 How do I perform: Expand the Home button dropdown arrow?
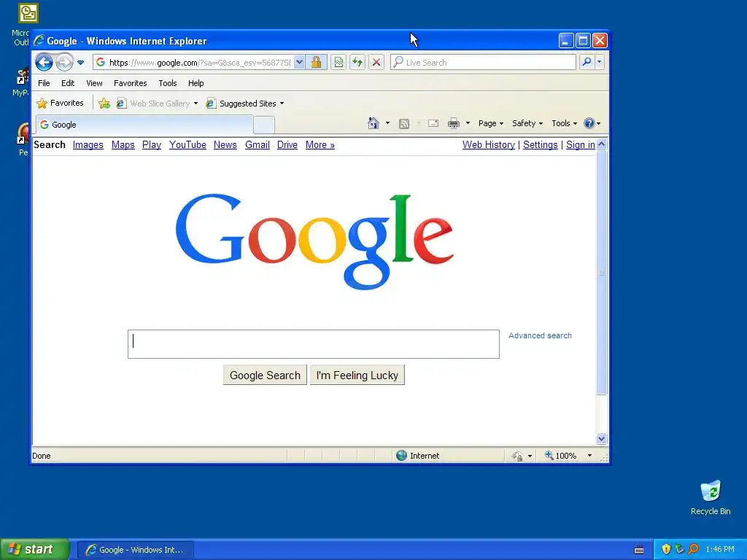[x=387, y=123]
